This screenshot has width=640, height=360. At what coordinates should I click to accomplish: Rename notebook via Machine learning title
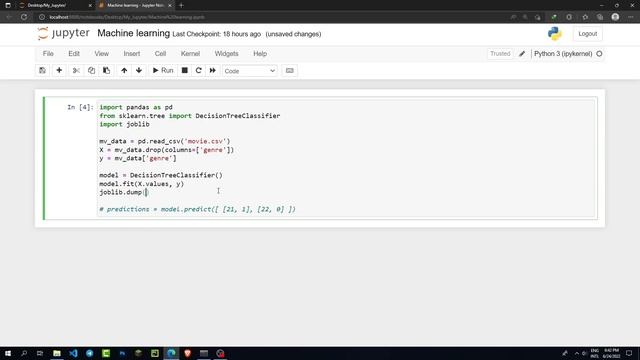tap(133, 33)
